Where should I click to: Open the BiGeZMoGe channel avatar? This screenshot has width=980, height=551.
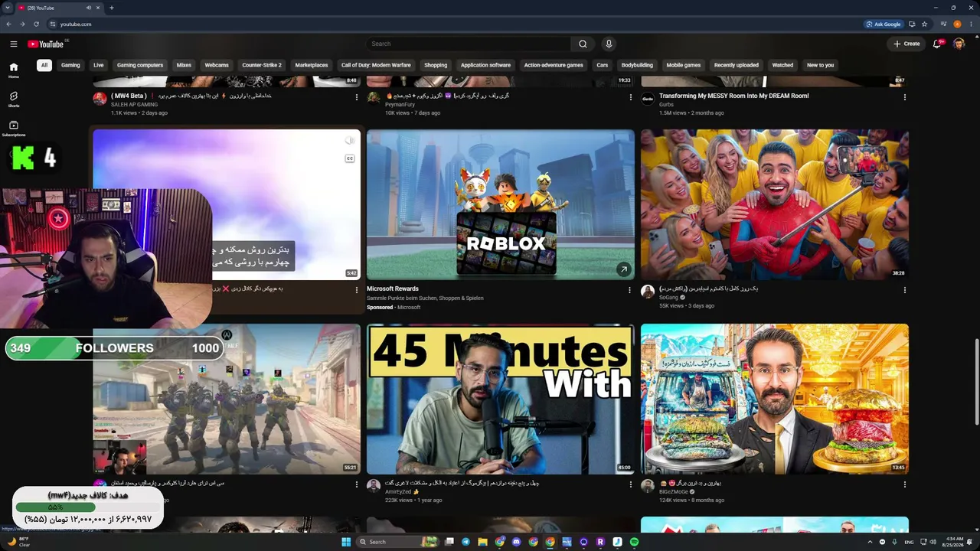coord(648,486)
